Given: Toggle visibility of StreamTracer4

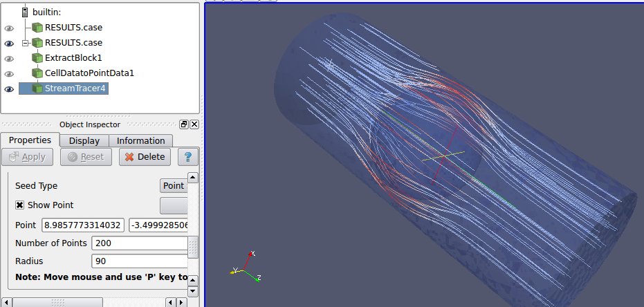Looking at the screenshot, I should coord(9,89).
